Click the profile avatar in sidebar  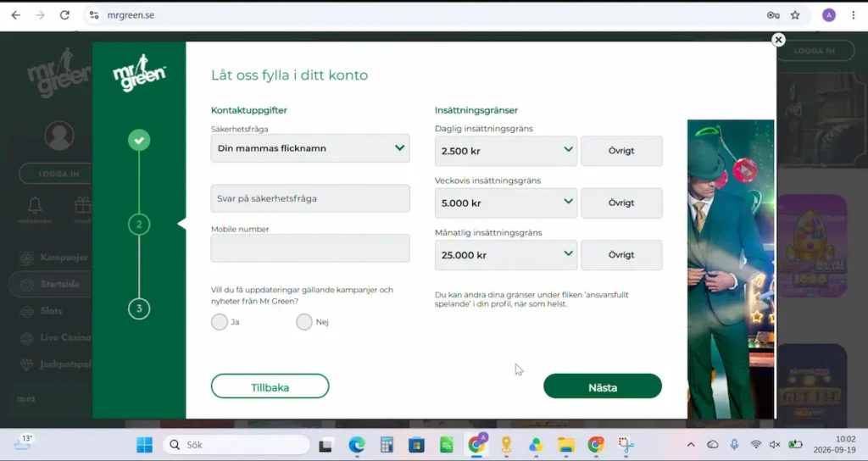[59, 136]
